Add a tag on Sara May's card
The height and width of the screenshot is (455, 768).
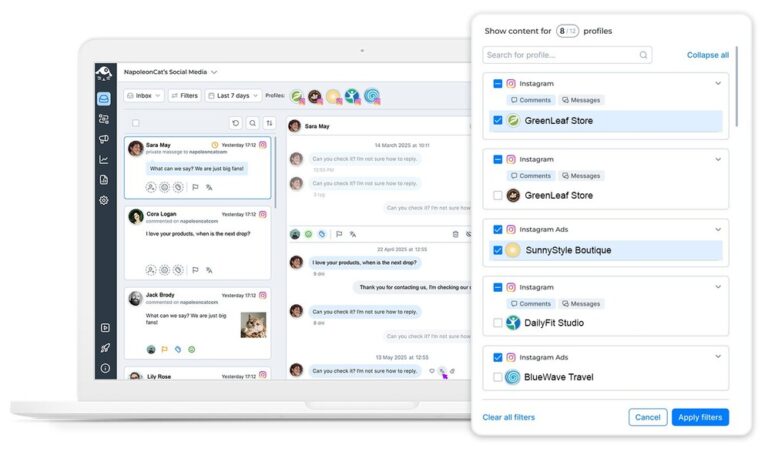coord(178,187)
